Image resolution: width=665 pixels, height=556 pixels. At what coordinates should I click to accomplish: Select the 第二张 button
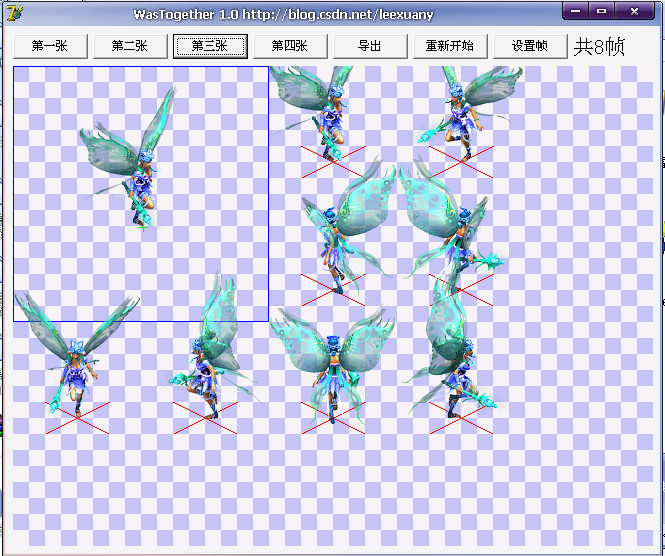(130, 46)
